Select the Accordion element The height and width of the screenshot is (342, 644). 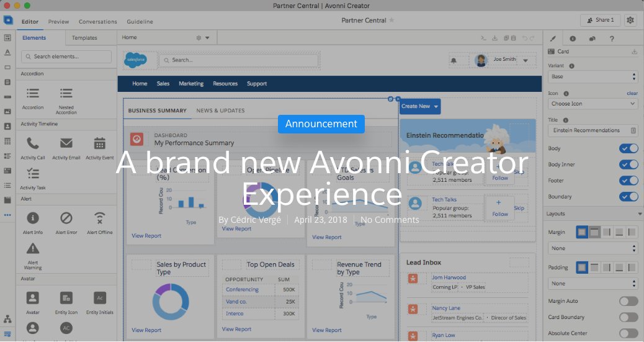[33, 98]
